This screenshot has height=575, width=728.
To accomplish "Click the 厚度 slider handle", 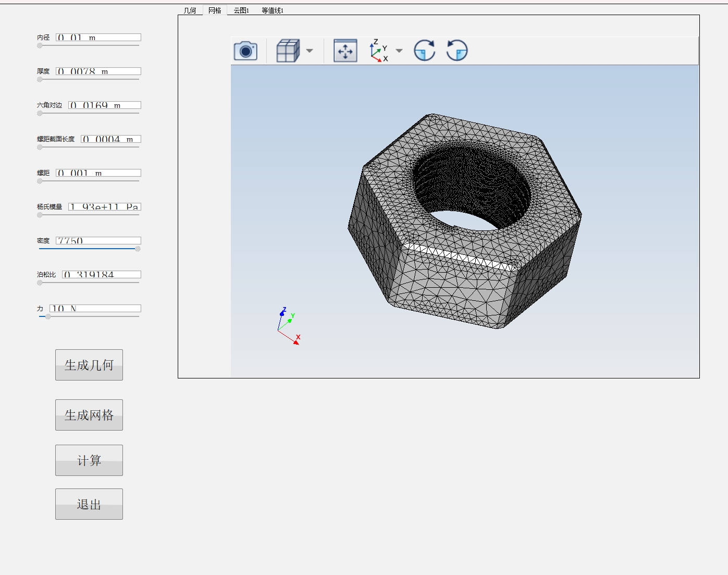I will tap(40, 79).
